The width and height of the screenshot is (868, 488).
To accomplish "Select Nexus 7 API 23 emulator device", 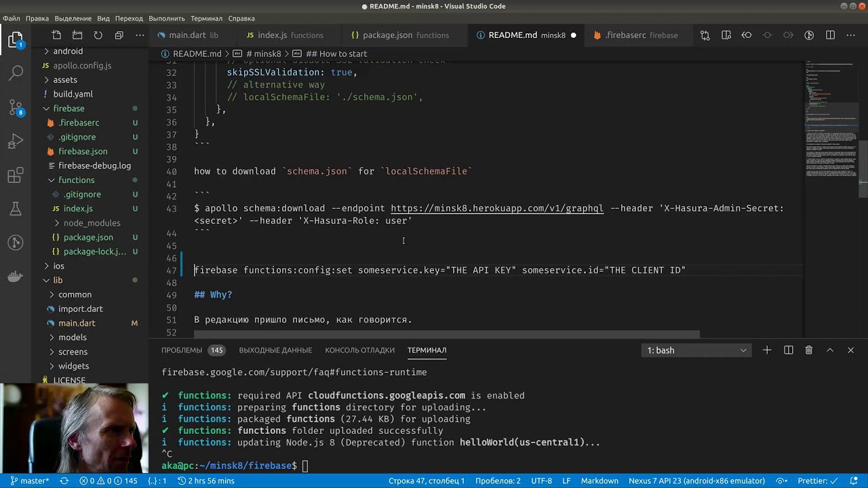I will pyautogui.click(x=696, y=481).
